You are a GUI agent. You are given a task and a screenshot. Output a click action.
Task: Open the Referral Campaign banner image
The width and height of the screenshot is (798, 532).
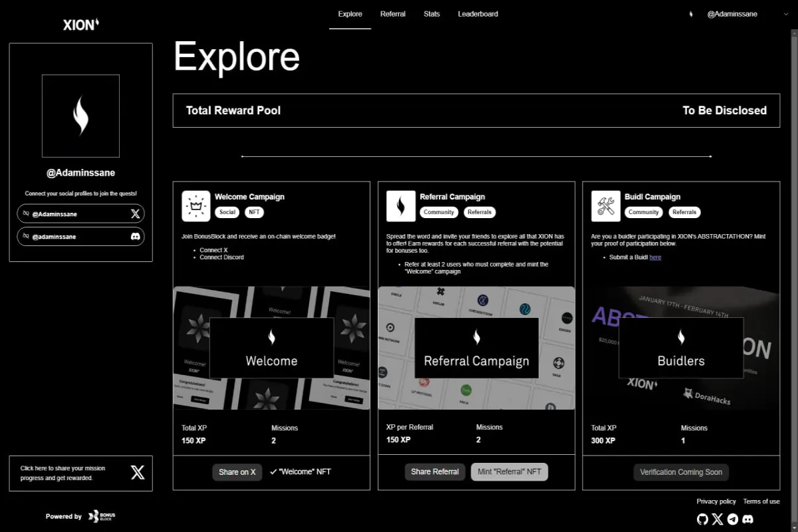pyautogui.click(x=476, y=348)
